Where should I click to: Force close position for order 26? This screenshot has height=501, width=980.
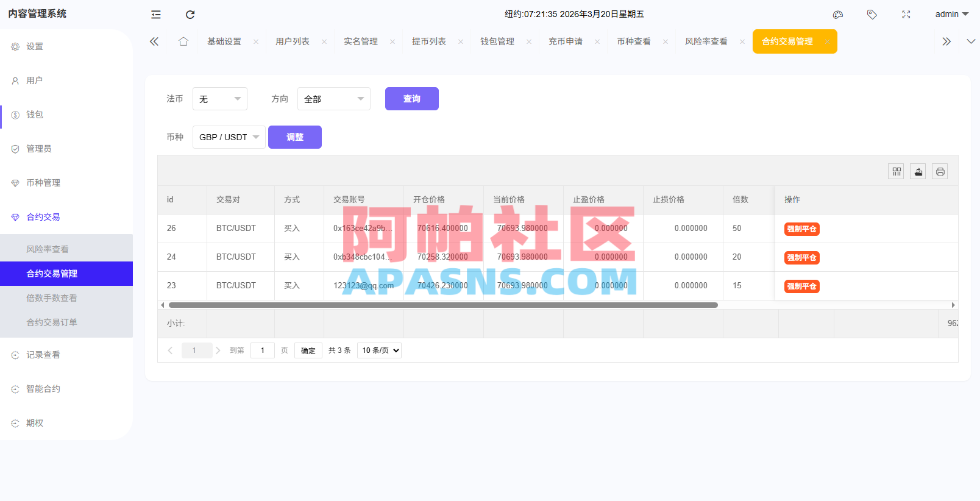[802, 229]
